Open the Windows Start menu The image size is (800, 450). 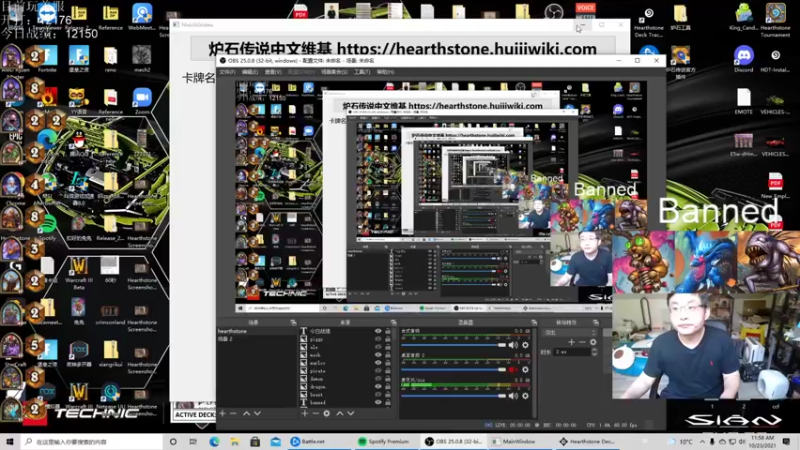[10, 441]
